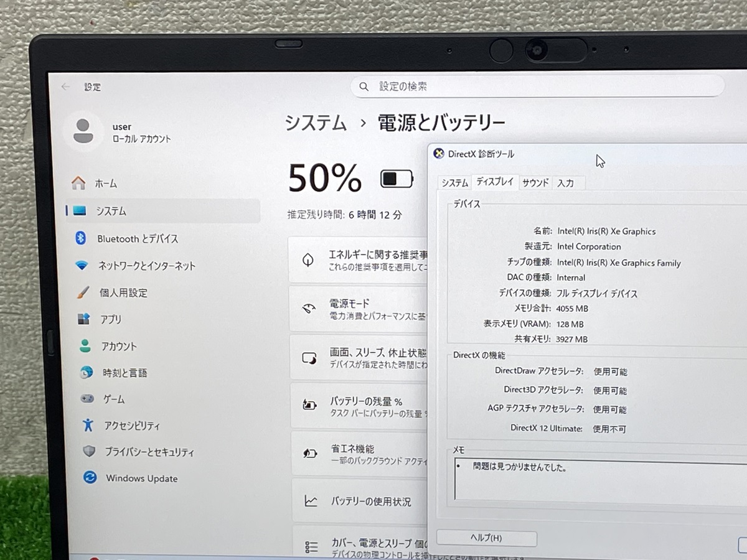Switch to the 入力 tab
747x560 pixels.
tap(565, 183)
